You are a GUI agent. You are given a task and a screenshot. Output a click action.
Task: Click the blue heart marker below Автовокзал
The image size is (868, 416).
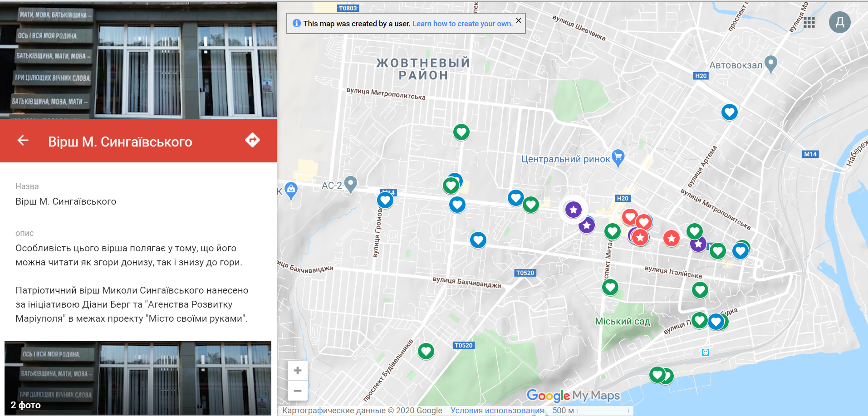click(729, 112)
